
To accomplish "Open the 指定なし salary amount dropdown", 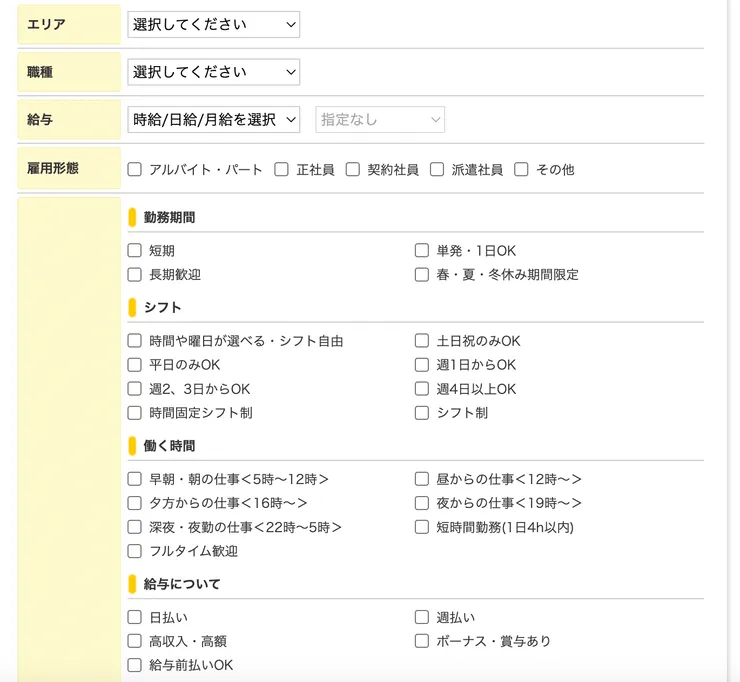I will coord(380,119).
